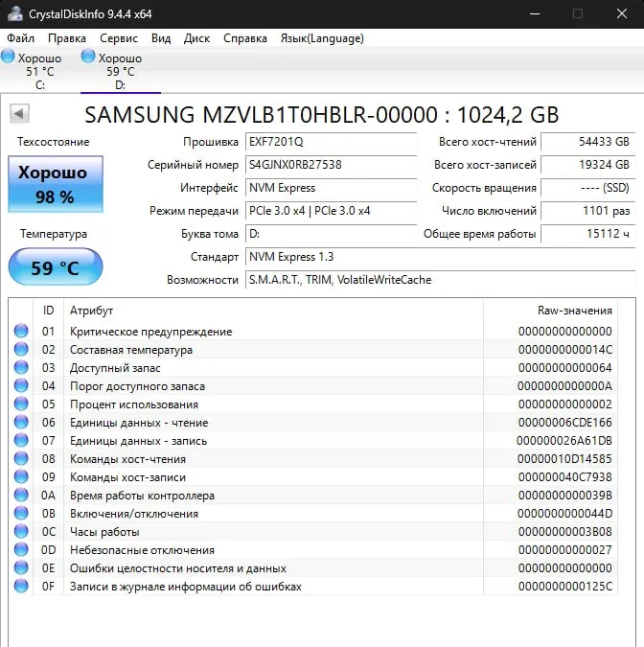Click status orb of attribute 0D row
The height and width of the screenshot is (647, 644).
point(21,549)
